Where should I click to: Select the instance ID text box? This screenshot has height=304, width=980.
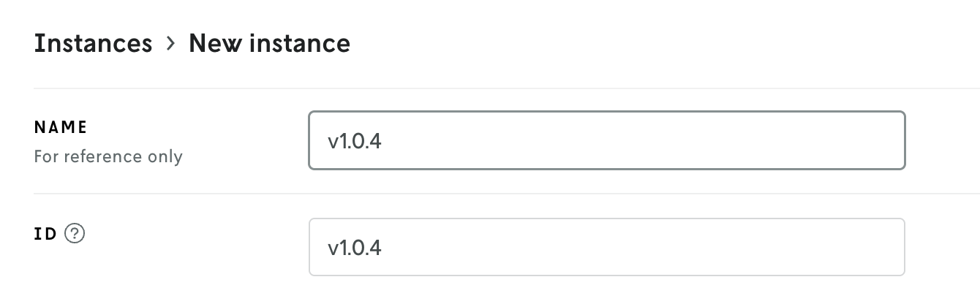click(606, 247)
